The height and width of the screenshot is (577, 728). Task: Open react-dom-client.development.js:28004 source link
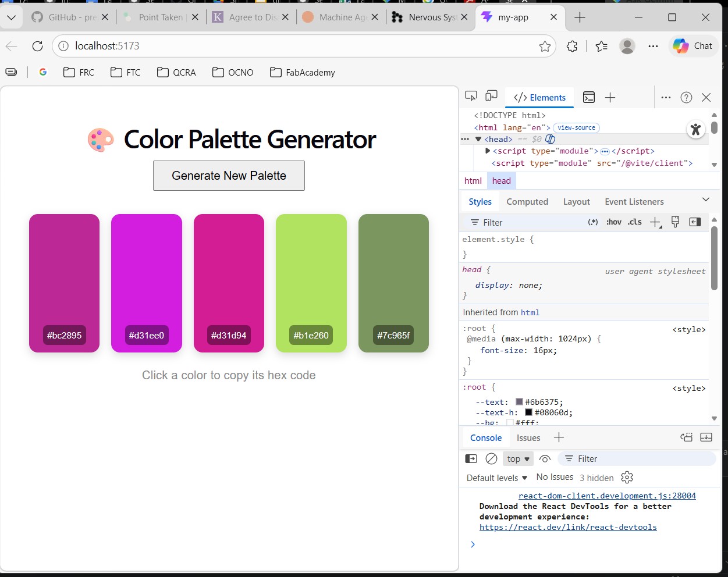pyautogui.click(x=607, y=496)
